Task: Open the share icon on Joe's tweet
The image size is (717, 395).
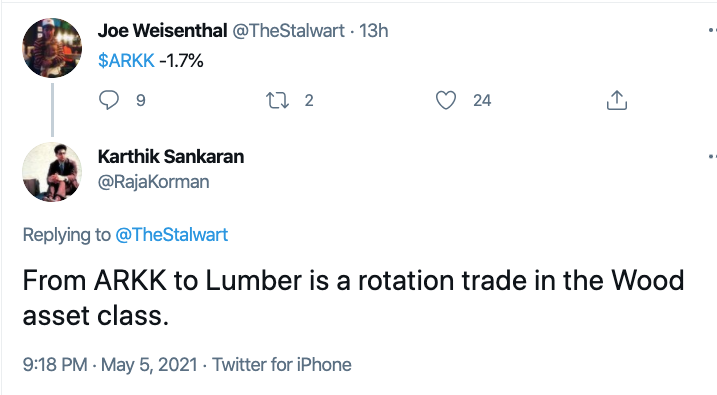Action: tap(616, 100)
